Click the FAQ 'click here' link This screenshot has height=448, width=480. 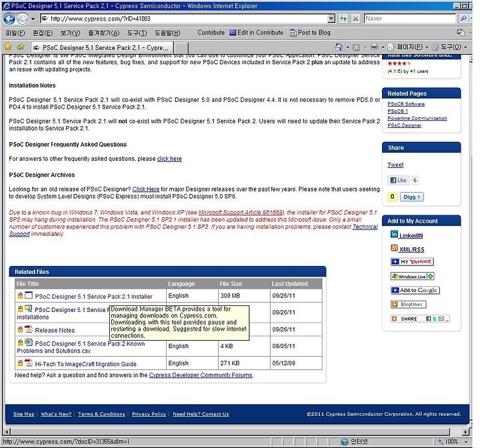pos(169,159)
